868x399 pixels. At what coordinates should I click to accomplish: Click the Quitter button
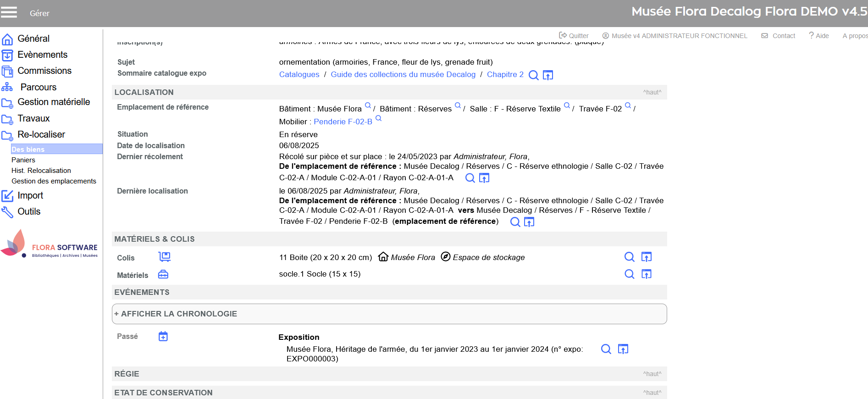(574, 36)
